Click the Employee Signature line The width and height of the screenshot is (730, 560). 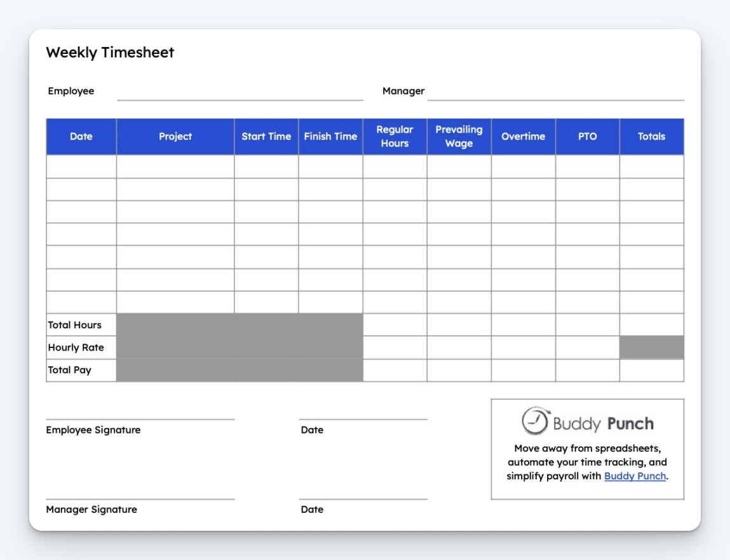click(x=140, y=419)
